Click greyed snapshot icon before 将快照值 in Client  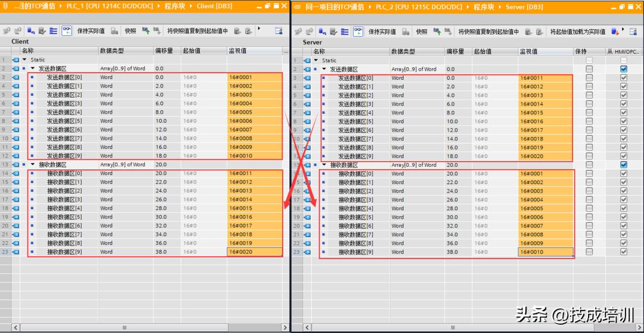click(157, 31)
